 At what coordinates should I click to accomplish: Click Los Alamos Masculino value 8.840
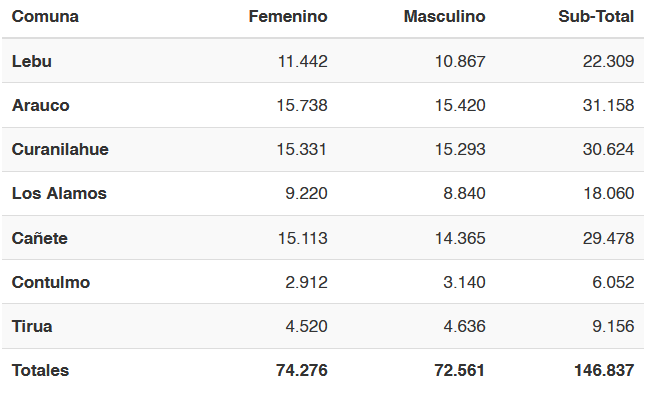(x=464, y=193)
